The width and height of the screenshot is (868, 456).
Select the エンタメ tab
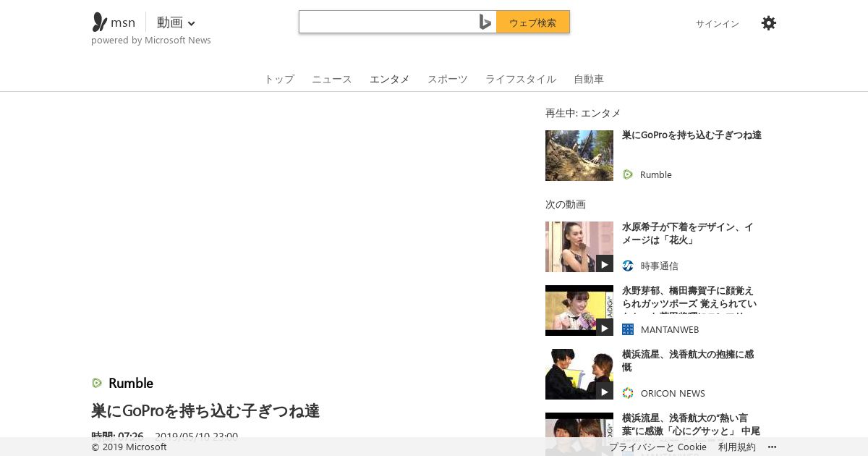pos(390,79)
